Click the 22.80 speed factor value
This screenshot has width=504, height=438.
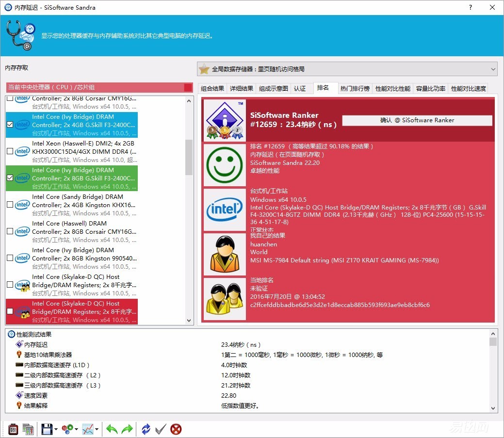228,395
